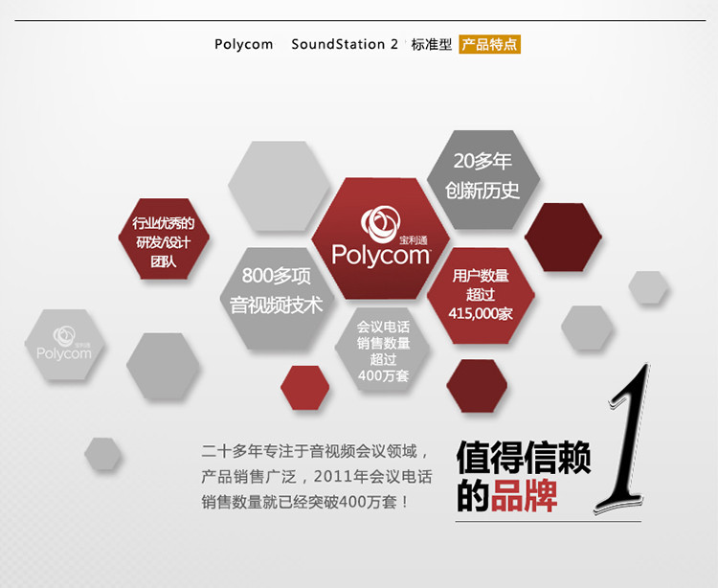
Task: Click the blank dark red hexagon beside '20多年创新历史'
Action: tap(563, 237)
